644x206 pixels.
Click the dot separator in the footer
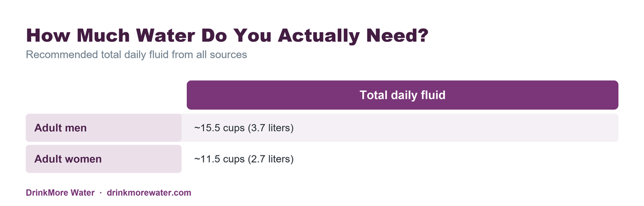tap(101, 193)
